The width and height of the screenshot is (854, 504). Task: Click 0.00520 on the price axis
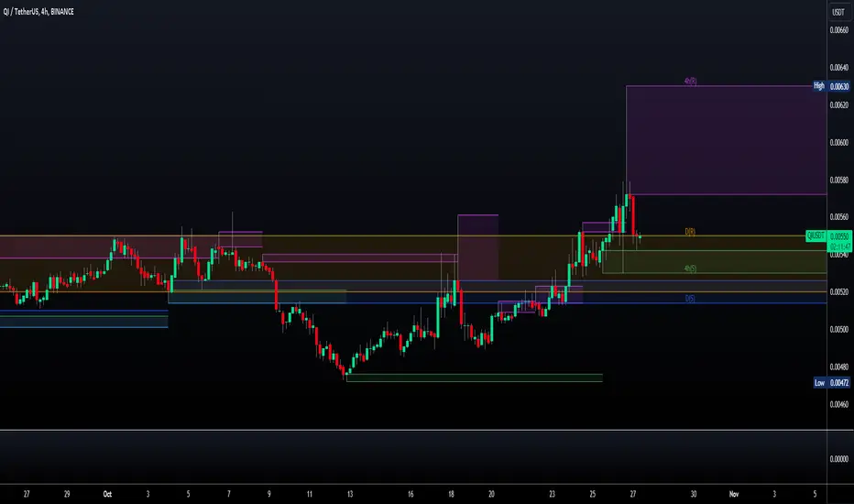click(838, 292)
